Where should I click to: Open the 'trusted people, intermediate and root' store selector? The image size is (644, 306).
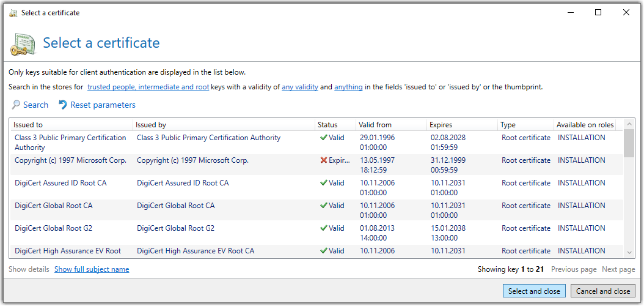click(x=148, y=87)
